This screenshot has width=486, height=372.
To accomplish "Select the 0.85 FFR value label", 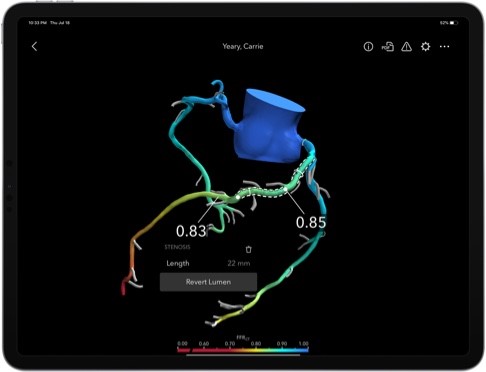I will [x=311, y=222].
